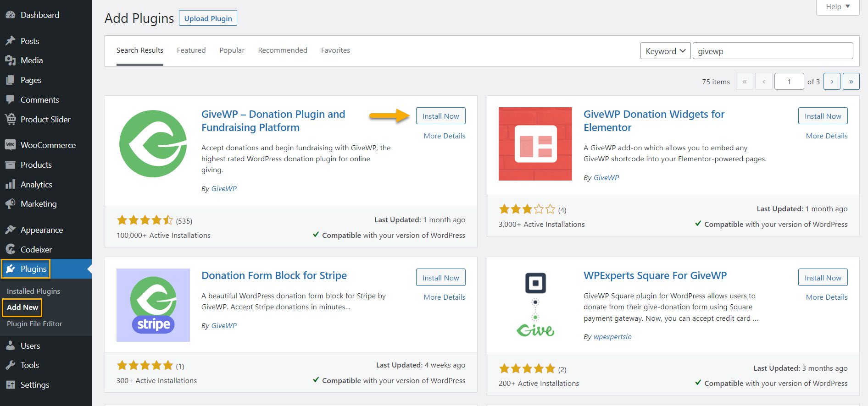The height and width of the screenshot is (406, 868).
Task: Open Donation Form Block for Stripe title
Action: click(274, 275)
